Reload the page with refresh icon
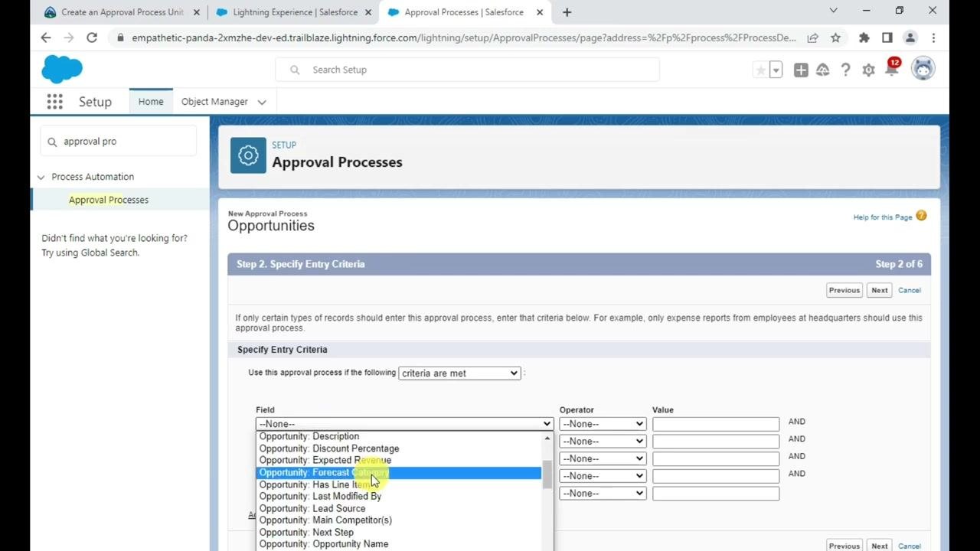980x551 pixels. (x=92, y=37)
